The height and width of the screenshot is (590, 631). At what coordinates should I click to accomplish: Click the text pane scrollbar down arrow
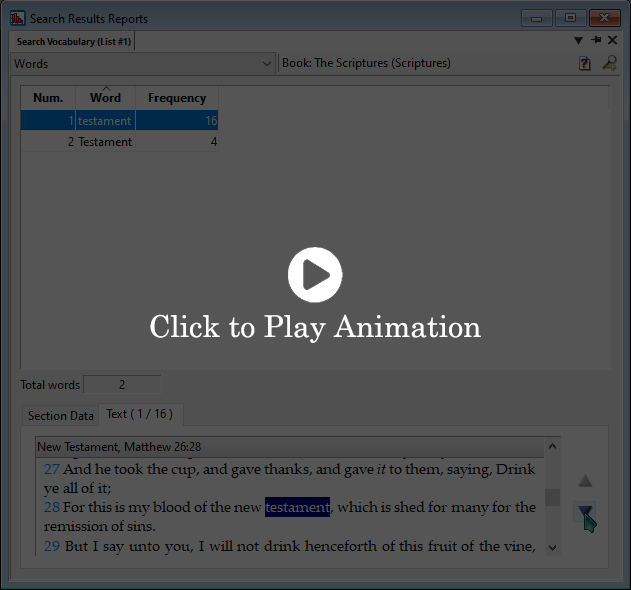pos(553,548)
